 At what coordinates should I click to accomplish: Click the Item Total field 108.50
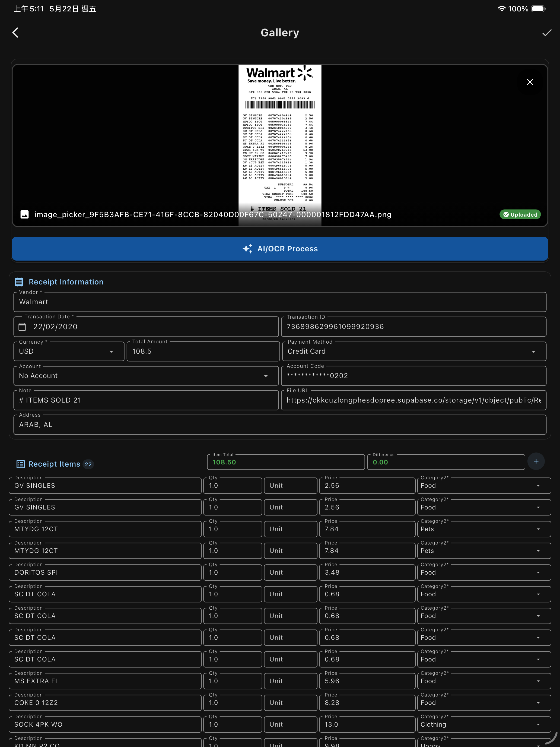point(286,462)
